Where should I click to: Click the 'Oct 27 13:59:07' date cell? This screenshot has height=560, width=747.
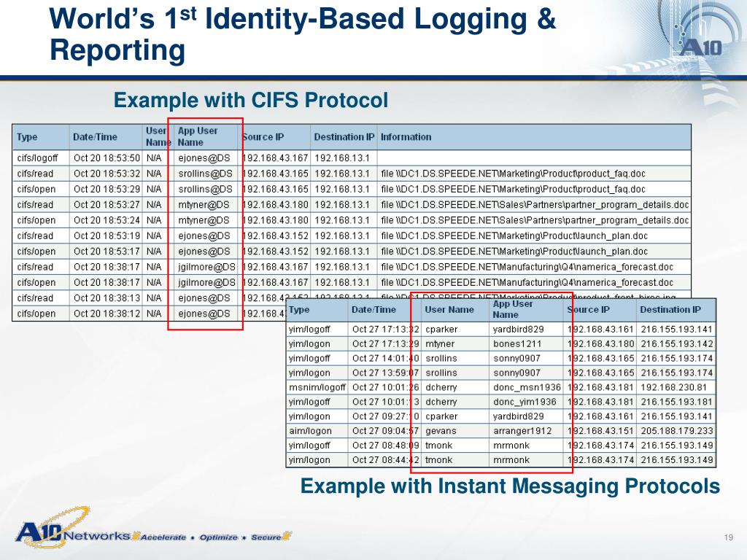point(385,373)
